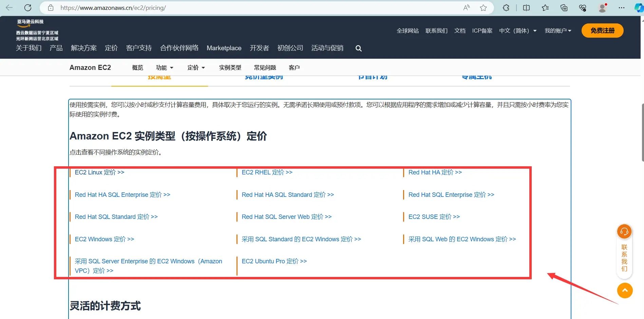644x319 pixels.
Task: Open 解决方案 menu
Action: pyautogui.click(x=84, y=48)
